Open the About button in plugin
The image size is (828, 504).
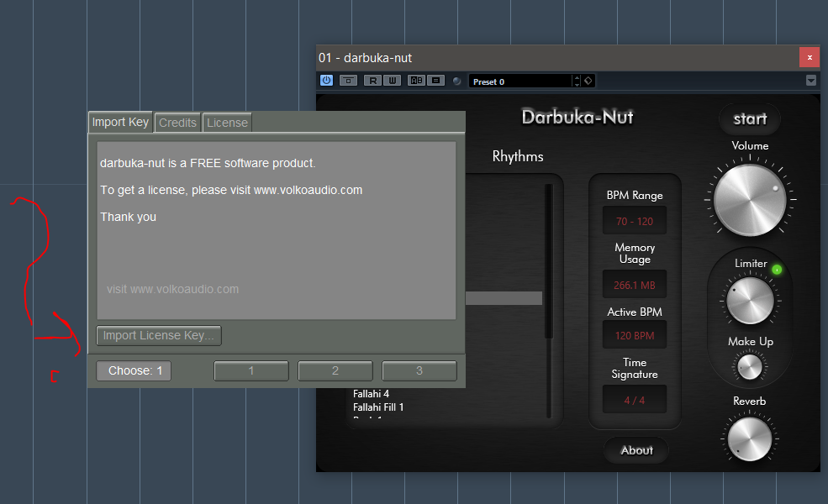(636, 450)
